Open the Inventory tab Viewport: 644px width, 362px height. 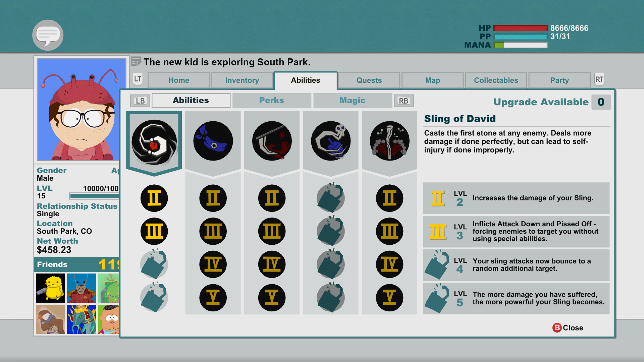pos(242,80)
